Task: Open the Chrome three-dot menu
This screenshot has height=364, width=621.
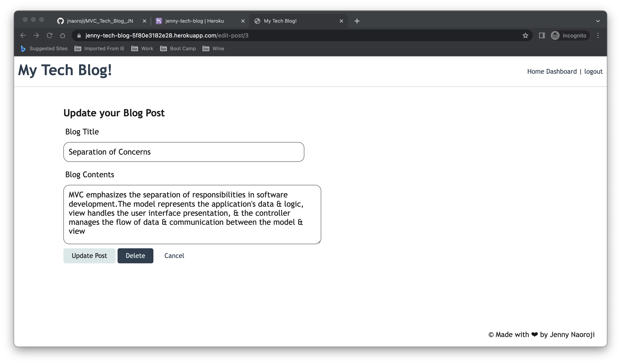Action: point(598,35)
